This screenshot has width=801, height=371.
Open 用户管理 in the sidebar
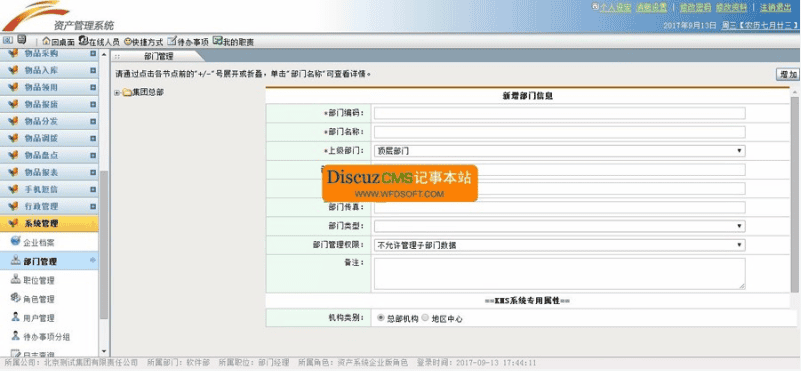(x=39, y=318)
